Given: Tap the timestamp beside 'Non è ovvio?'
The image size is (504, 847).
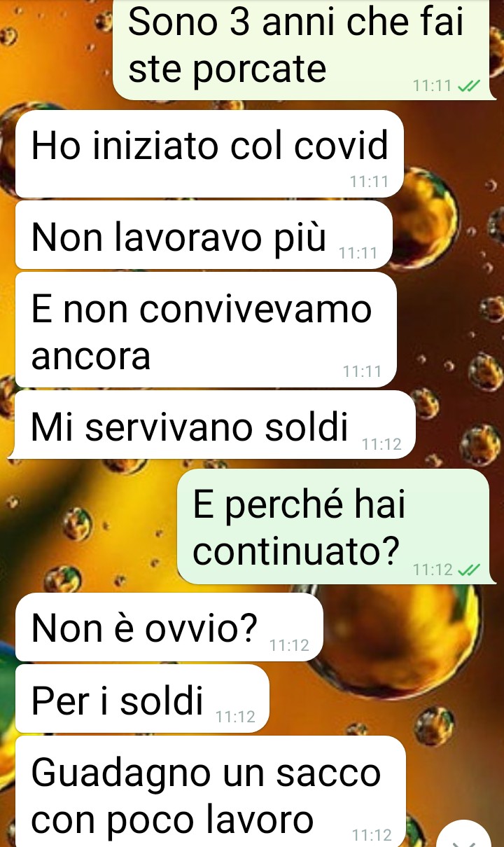Looking at the screenshot, I should (288, 646).
